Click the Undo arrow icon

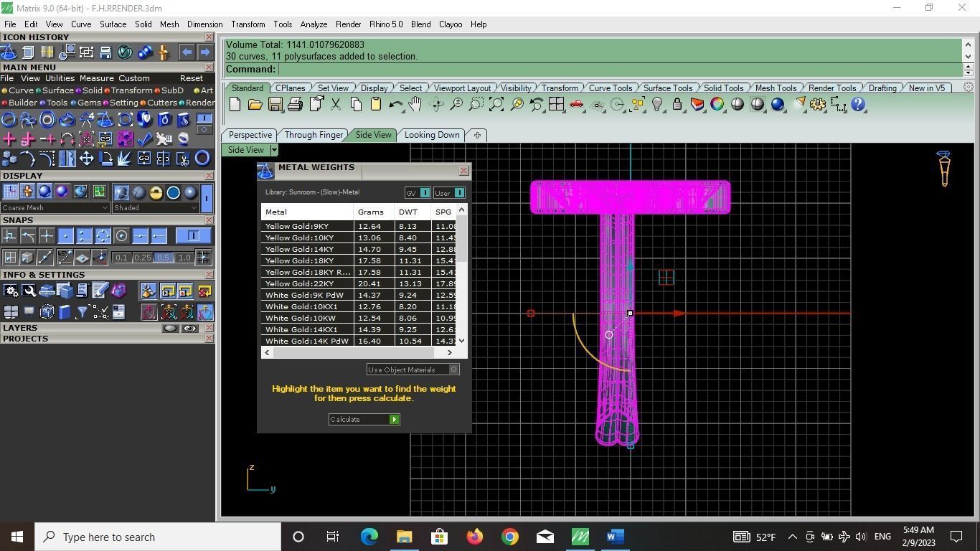click(x=395, y=105)
